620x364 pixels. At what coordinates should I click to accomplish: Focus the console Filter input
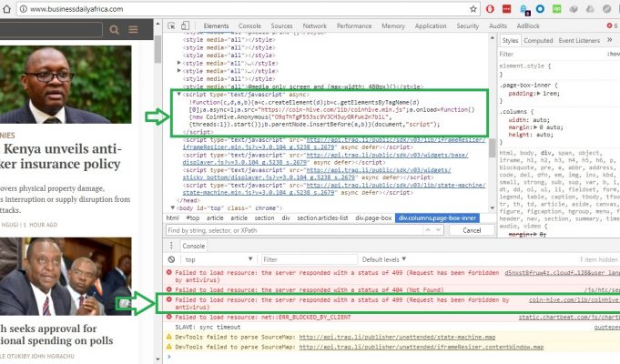[310, 259]
